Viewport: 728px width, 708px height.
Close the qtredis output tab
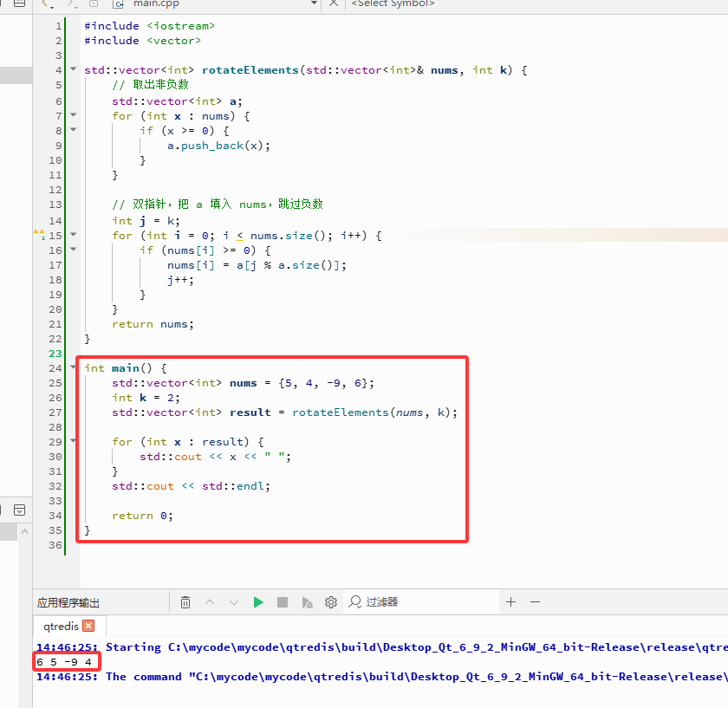point(88,626)
